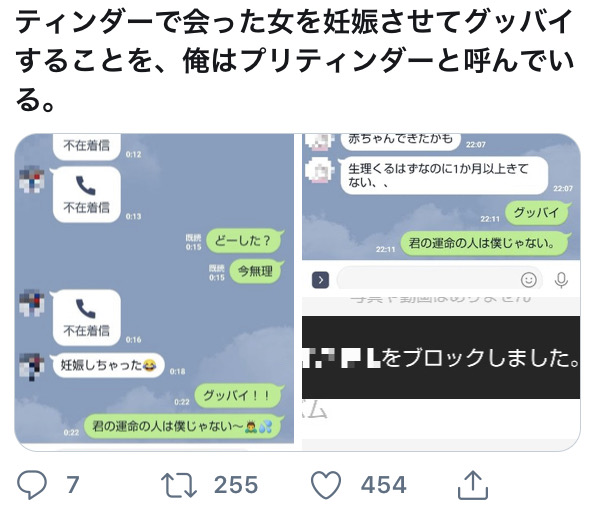Viewport: 613px width, 514px height.
Task: Click the missed call phone icon at 0:16
Action: click(x=86, y=308)
